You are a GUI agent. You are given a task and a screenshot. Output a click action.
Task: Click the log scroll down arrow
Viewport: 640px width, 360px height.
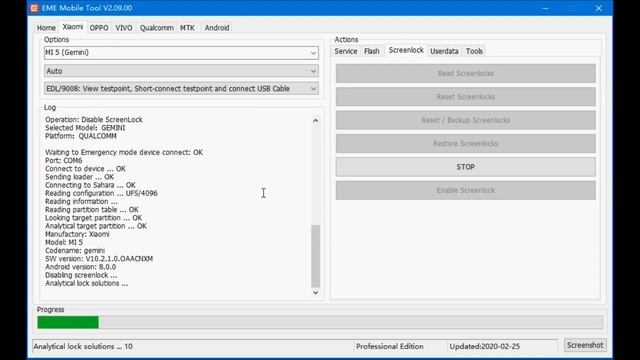[316, 293]
